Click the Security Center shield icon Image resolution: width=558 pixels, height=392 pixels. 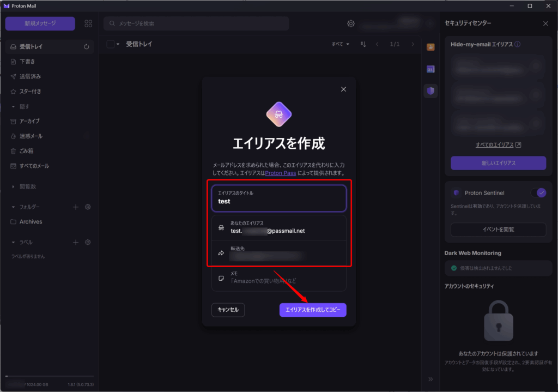pos(430,91)
